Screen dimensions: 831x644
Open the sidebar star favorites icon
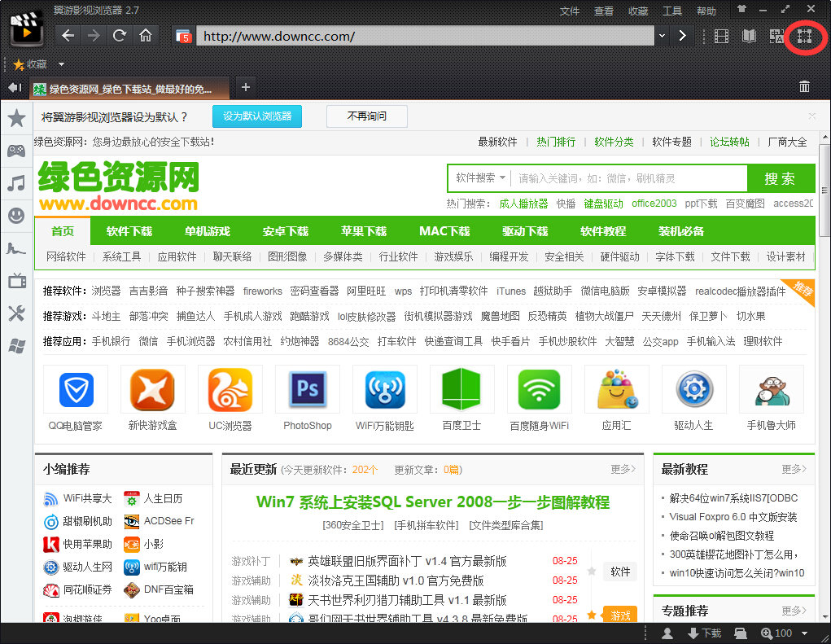[16, 118]
